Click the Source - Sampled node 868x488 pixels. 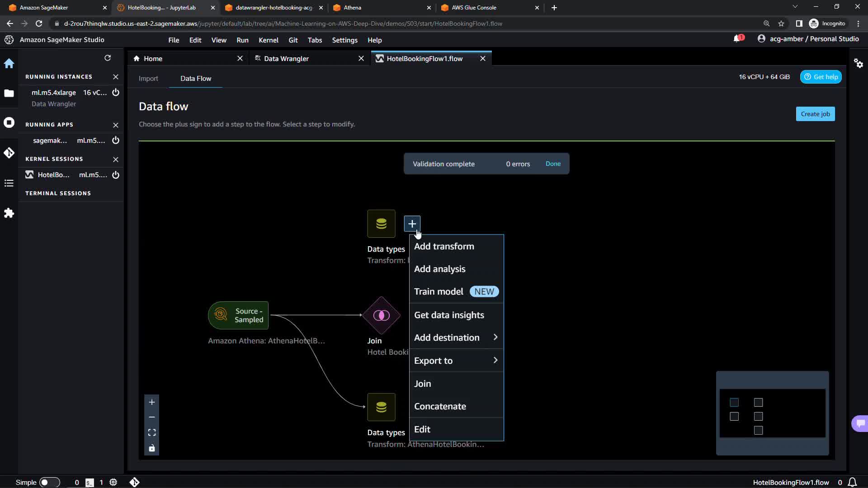coord(239,315)
